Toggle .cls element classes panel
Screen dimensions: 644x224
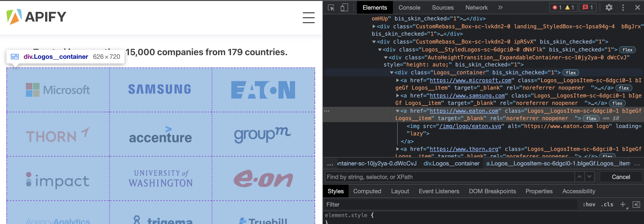[607, 205]
